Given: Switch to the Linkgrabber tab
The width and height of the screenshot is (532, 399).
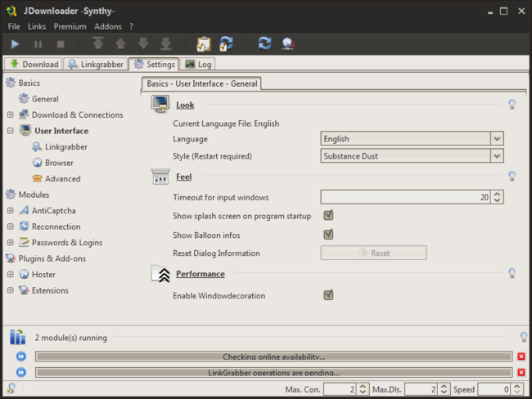Looking at the screenshot, I should pos(96,64).
